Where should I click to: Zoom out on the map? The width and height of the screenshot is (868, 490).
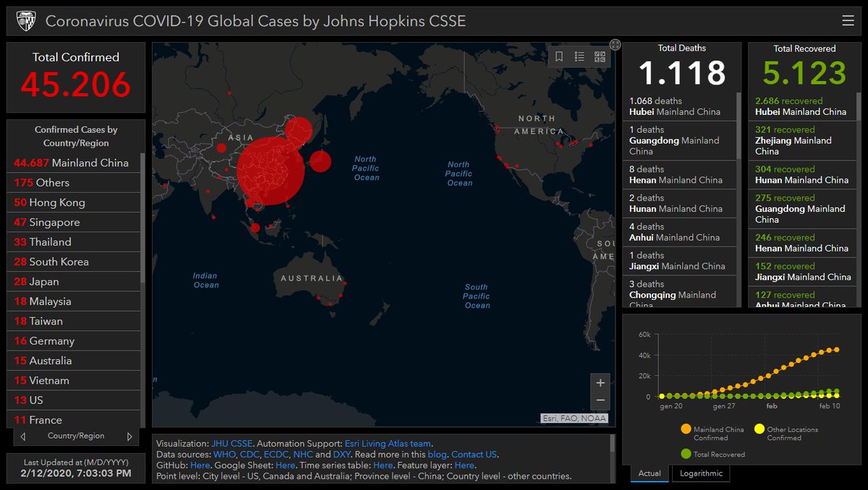click(600, 398)
